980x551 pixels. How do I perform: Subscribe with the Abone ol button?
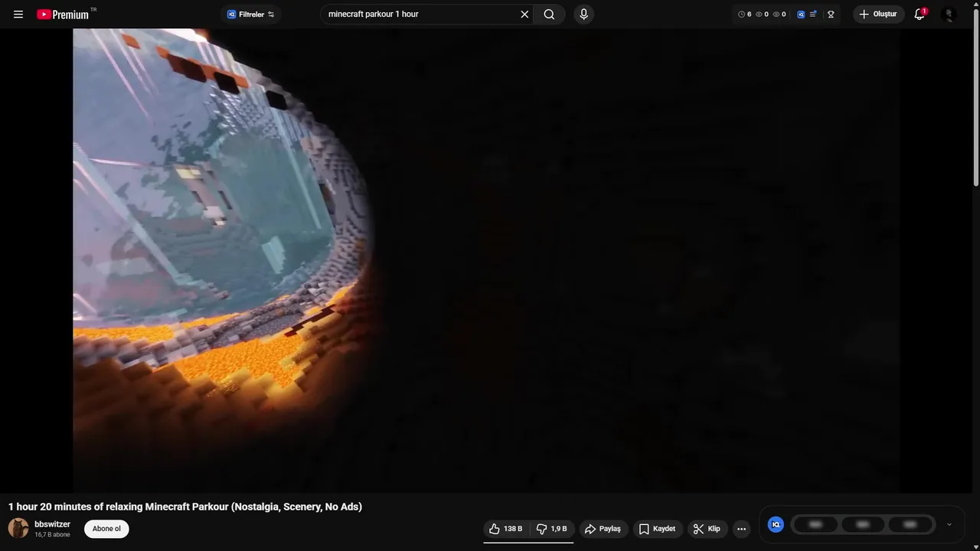106,529
